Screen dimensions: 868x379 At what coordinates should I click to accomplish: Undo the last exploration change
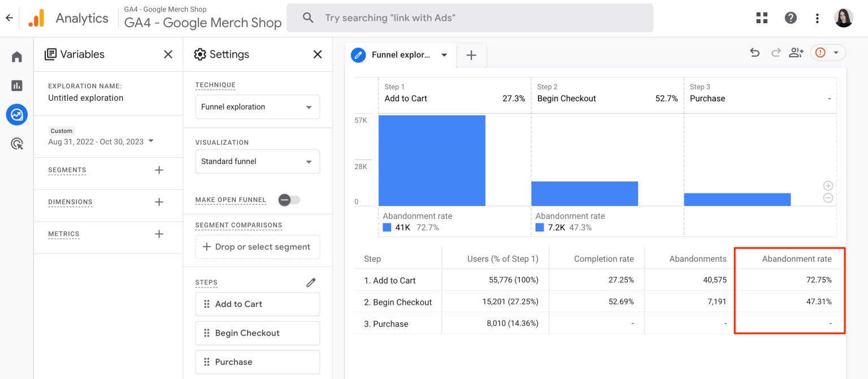754,52
